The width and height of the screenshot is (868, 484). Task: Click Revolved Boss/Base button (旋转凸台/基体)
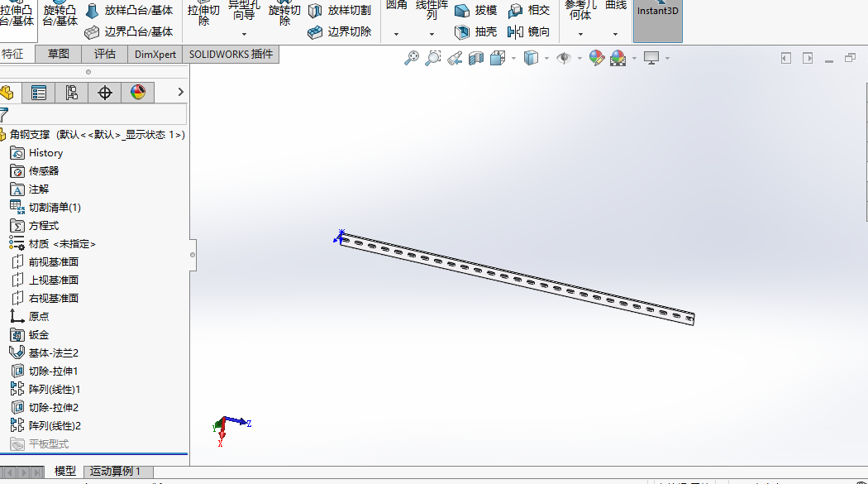pyautogui.click(x=60, y=14)
